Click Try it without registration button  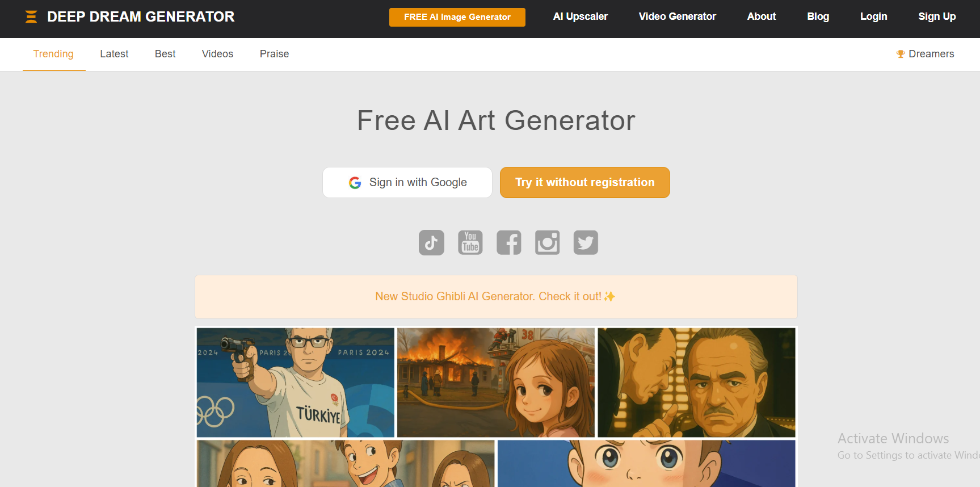pos(585,182)
